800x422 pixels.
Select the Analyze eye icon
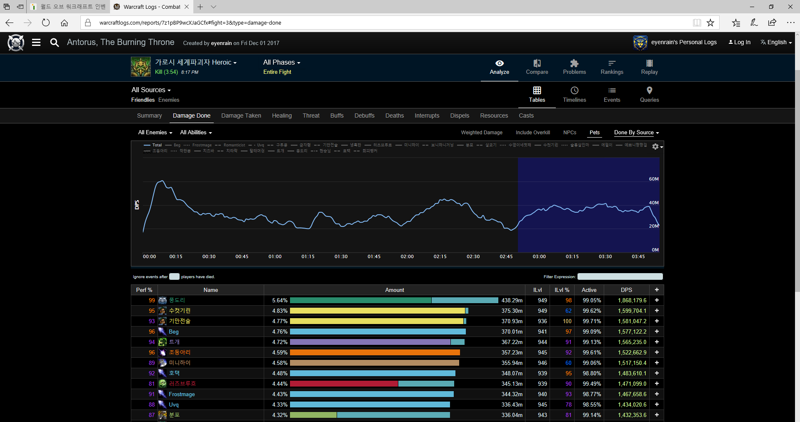[x=499, y=63]
